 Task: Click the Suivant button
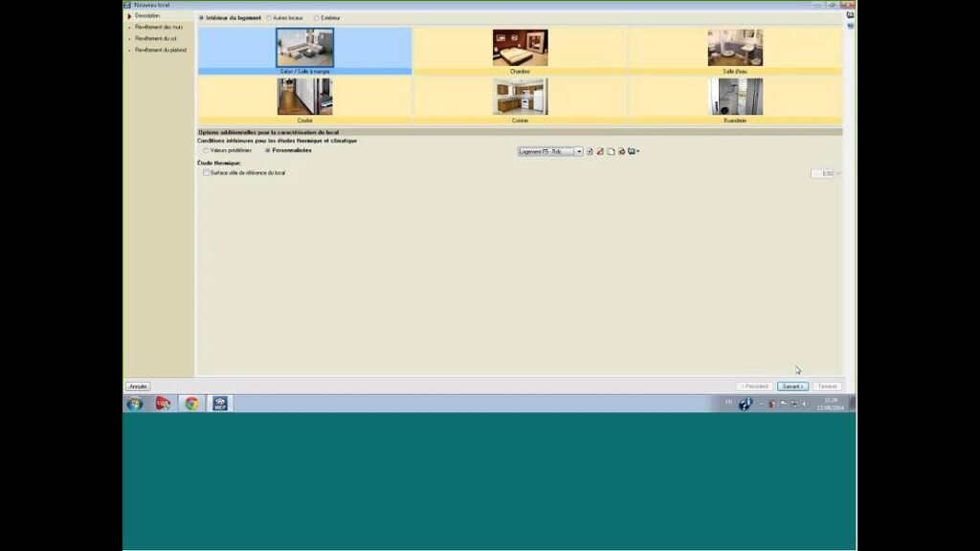[791, 386]
